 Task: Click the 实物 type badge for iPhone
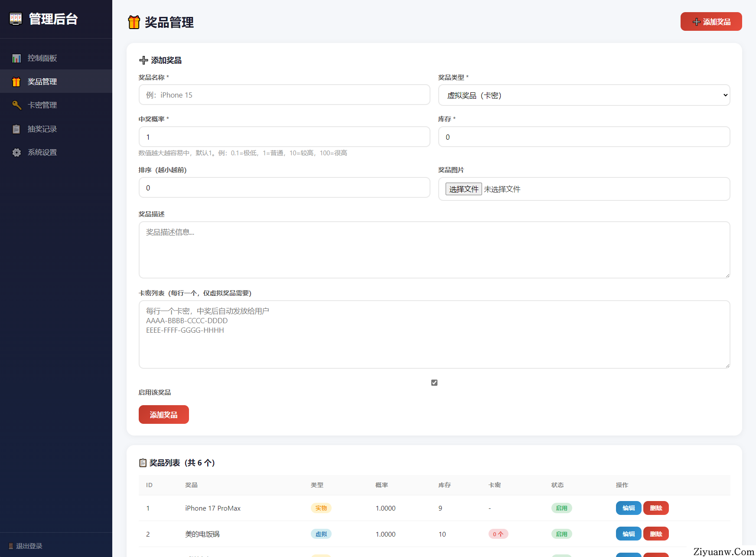click(321, 508)
